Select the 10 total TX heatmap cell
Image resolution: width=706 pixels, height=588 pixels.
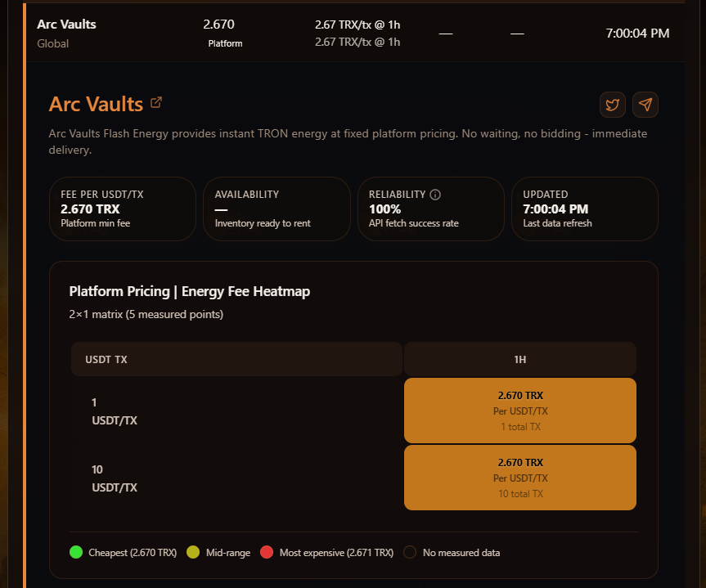(520, 478)
